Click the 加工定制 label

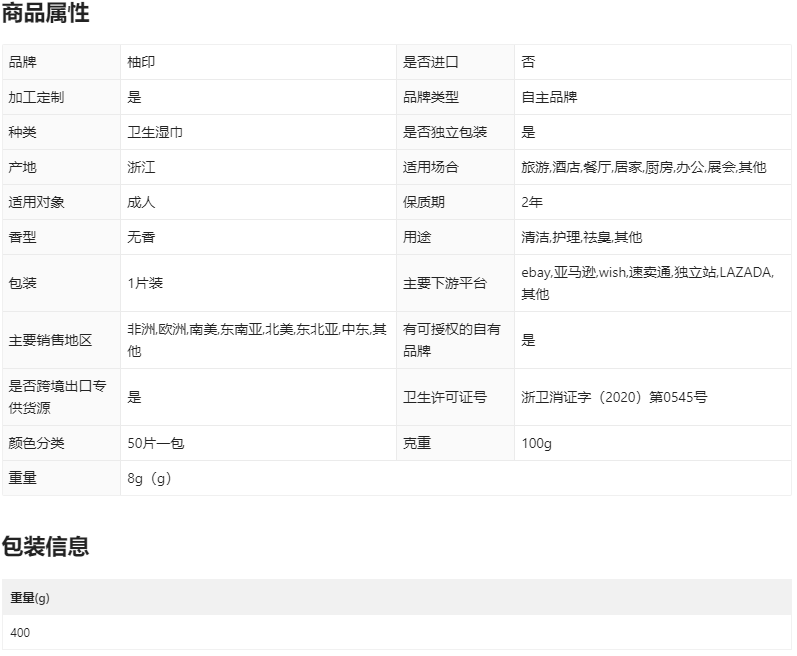pyautogui.click(x=36, y=97)
